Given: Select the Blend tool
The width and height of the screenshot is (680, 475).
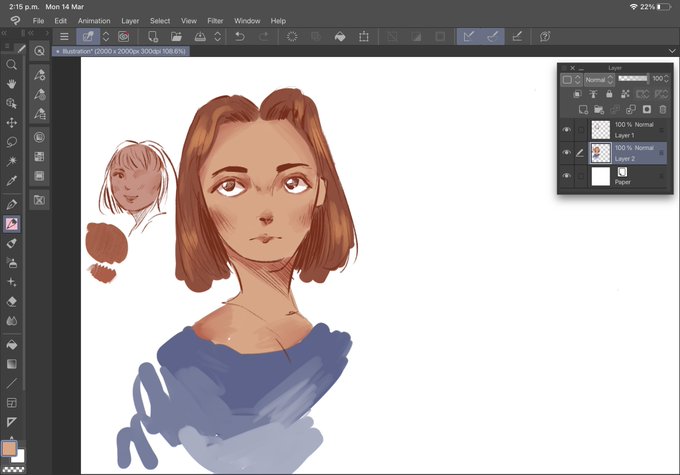Looking at the screenshot, I should [12, 321].
